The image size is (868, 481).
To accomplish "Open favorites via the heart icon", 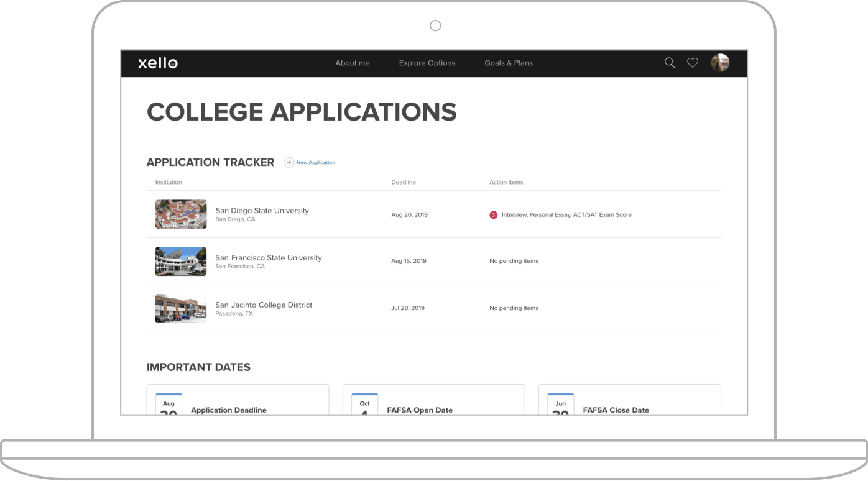I will pos(693,63).
